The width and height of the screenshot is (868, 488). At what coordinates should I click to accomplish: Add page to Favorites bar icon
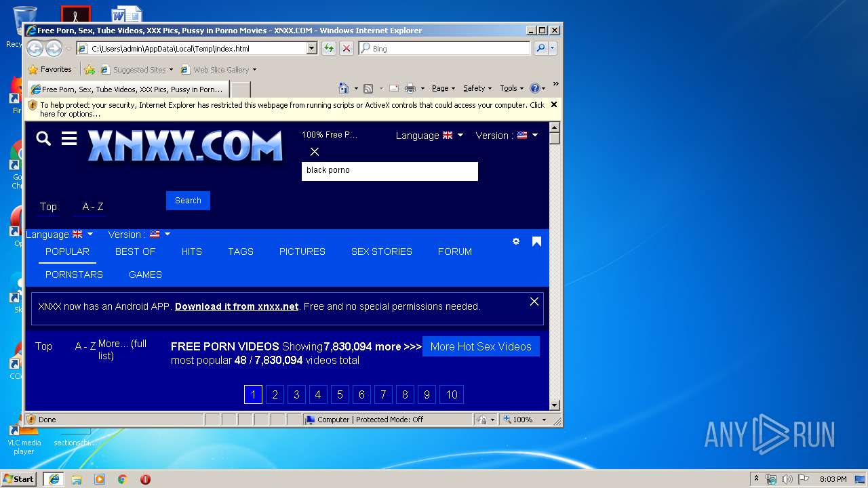90,69
